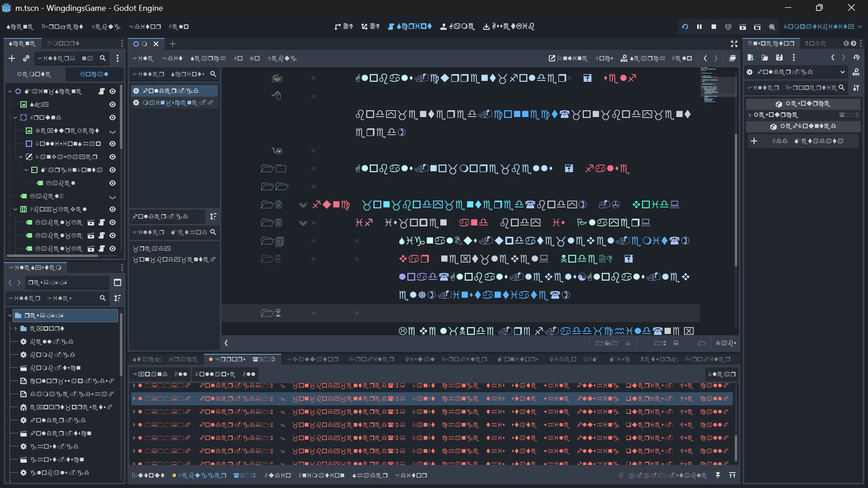Collapse the res:// root folder
Screen dimensions: 868x488
(10, 315)
